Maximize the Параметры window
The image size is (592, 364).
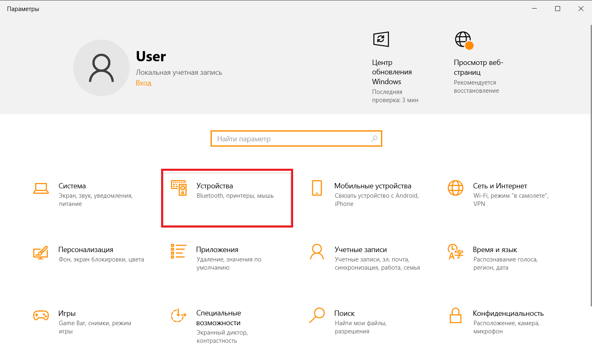tap(558, 9)
